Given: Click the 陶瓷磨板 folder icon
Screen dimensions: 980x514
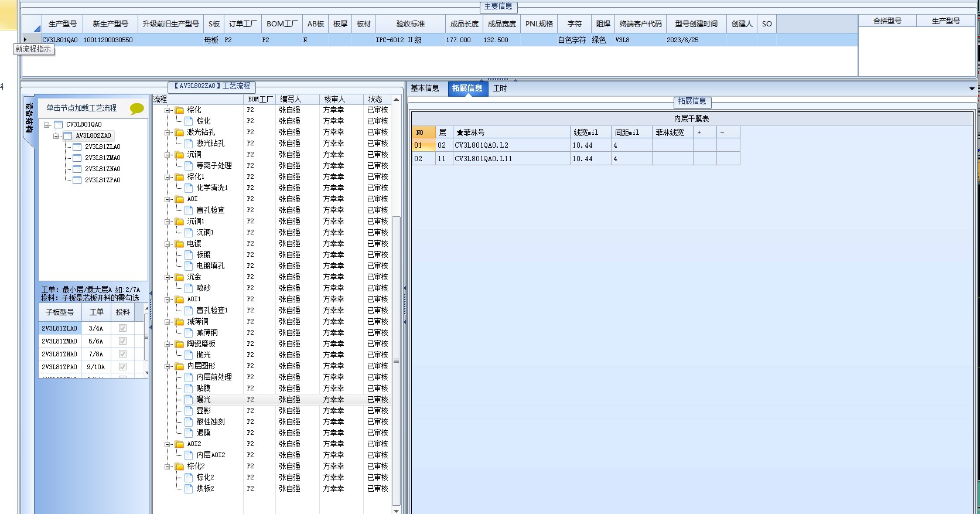Looking at the screenshot, I should pyautogui.click(x=180, y=344).
